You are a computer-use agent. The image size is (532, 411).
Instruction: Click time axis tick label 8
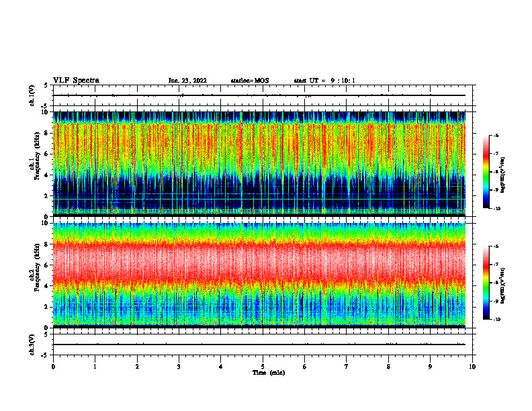[x=388, y=367]
